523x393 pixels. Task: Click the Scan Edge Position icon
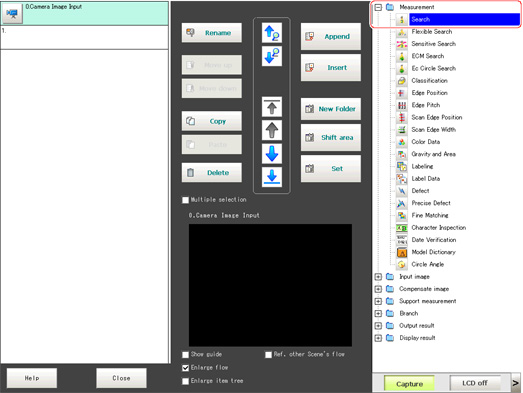[402, 117]
